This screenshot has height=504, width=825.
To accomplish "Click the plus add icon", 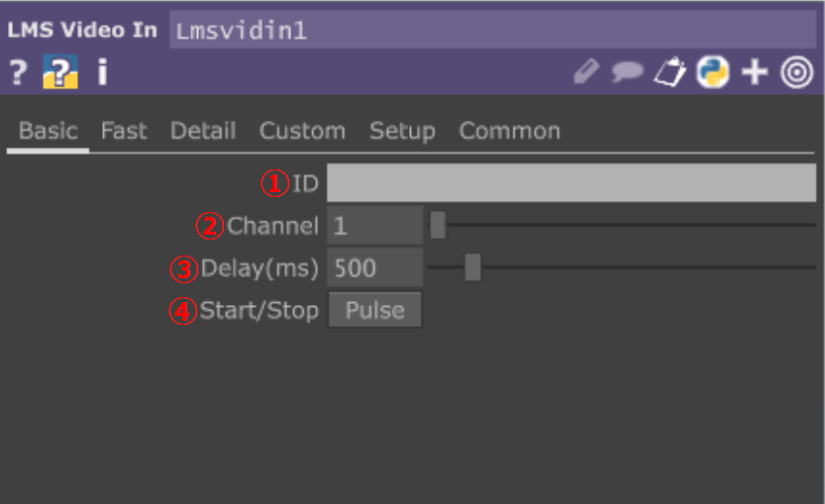I will tap(755, 72).
